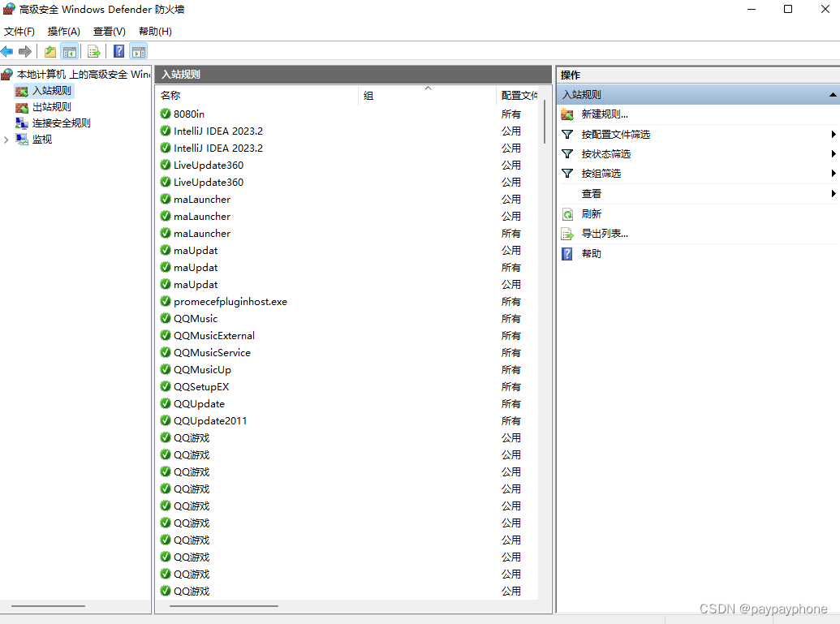Open the 查看 submenu arrow

point(833,194)
